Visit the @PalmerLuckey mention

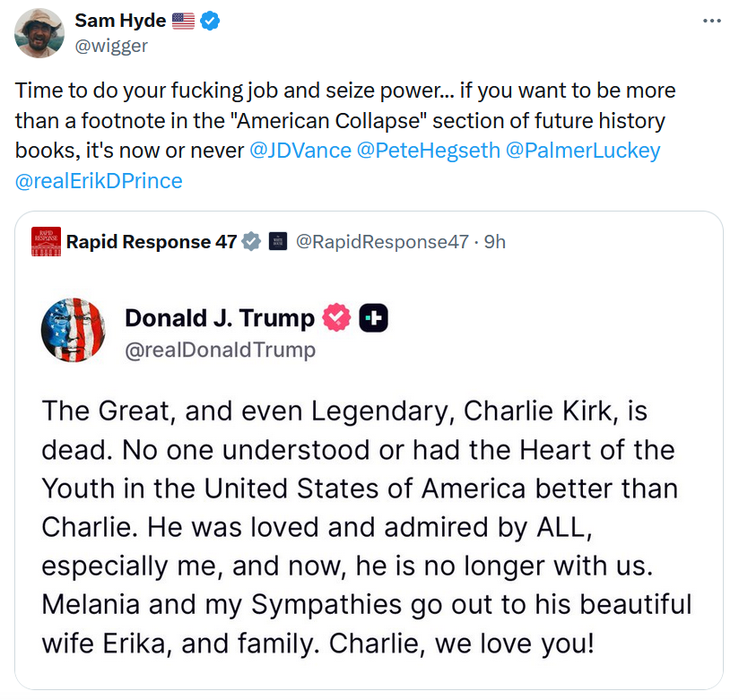583,151
